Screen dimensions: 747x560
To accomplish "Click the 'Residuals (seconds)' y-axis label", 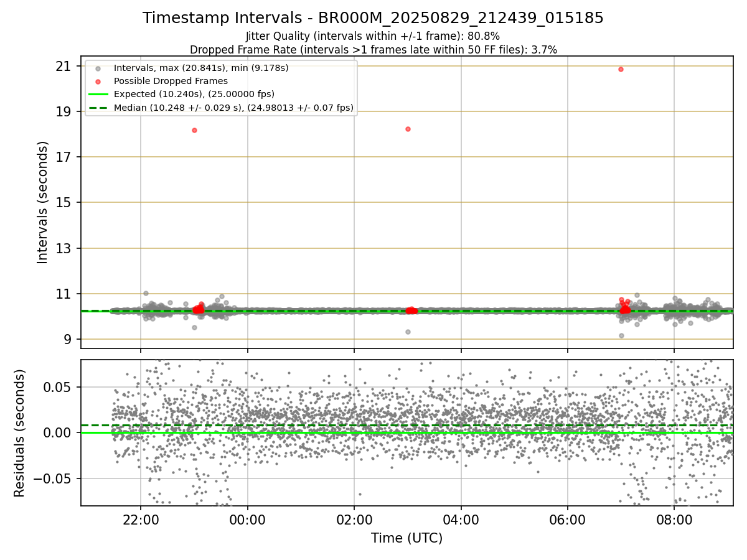I will pos(19,433).
